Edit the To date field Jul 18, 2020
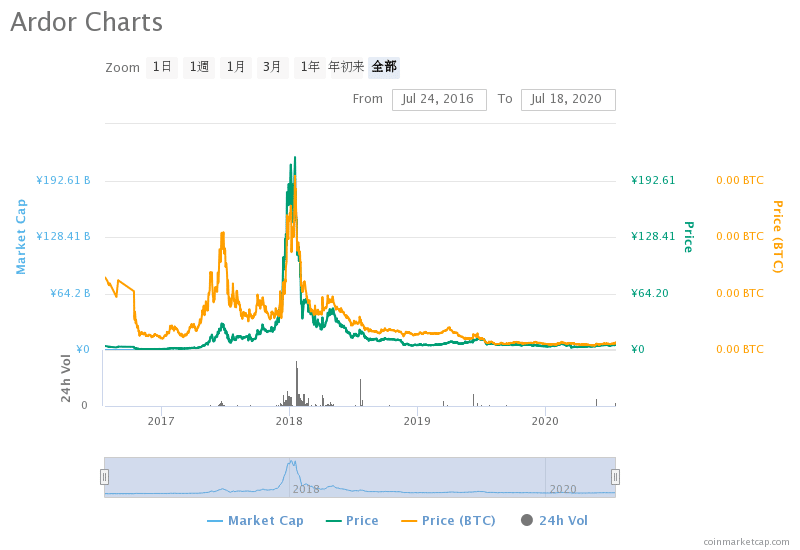This screenshot has height=550, width=800. pos(568,99)
